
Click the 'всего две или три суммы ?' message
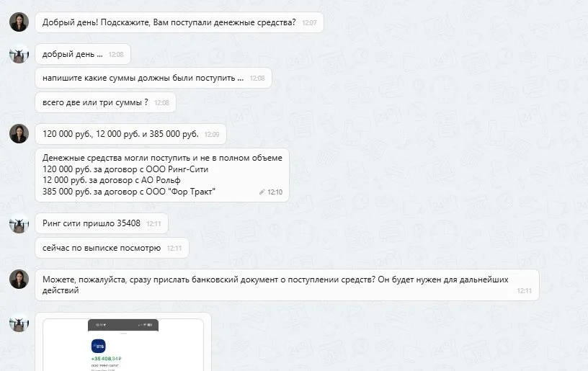click(105, 102)
